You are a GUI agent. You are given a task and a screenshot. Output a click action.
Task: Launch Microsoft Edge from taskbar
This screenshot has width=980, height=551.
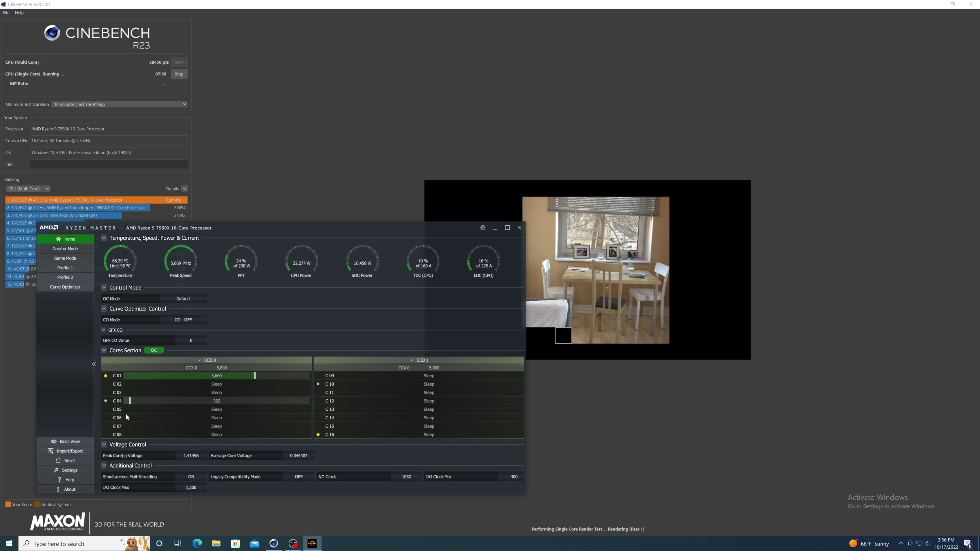(197, 543)
